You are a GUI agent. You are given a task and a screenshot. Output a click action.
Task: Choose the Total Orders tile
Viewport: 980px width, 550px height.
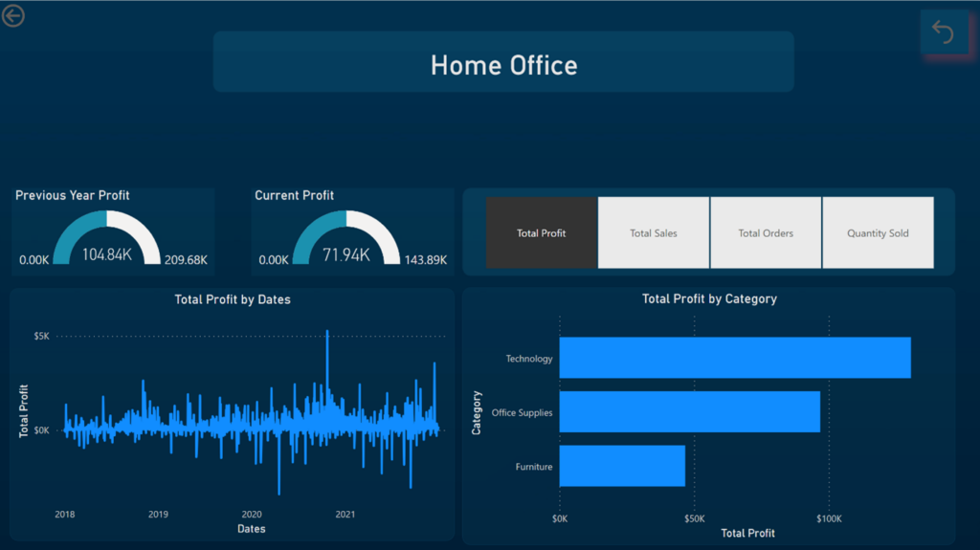pos(766,232)
